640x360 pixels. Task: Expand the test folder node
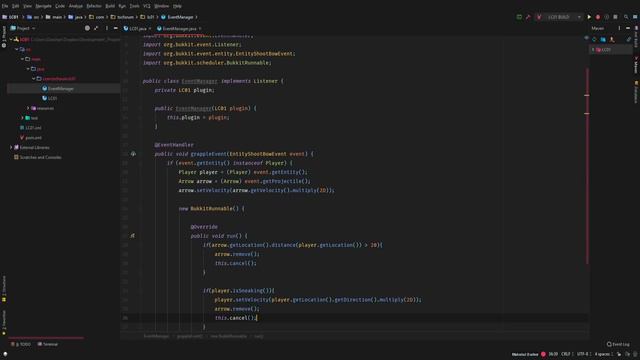(22, 118)
